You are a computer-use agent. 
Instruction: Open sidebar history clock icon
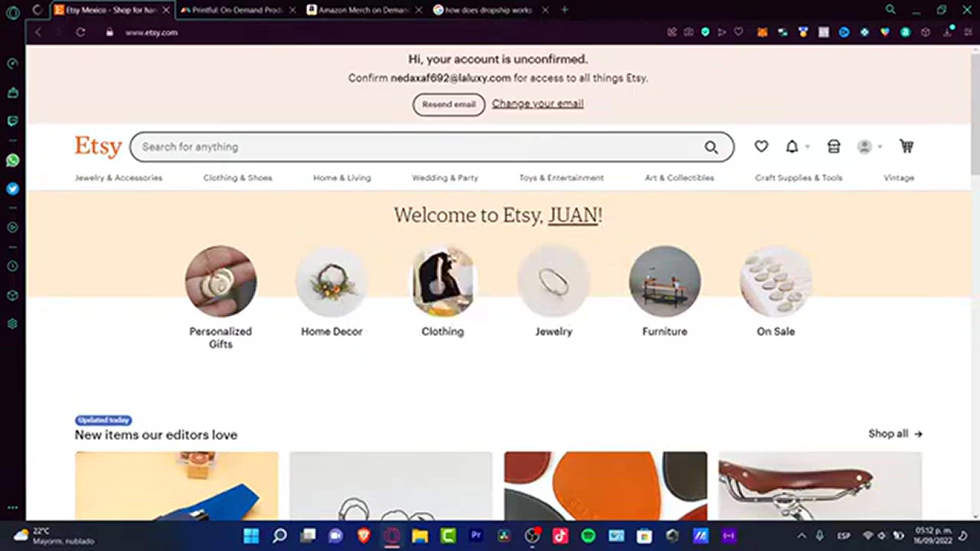coord(13,266)
